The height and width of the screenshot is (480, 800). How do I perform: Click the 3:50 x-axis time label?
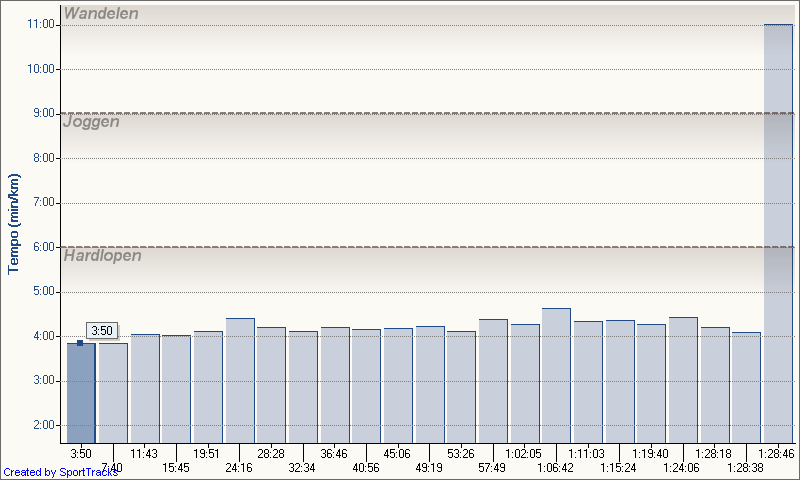(81, 453)
